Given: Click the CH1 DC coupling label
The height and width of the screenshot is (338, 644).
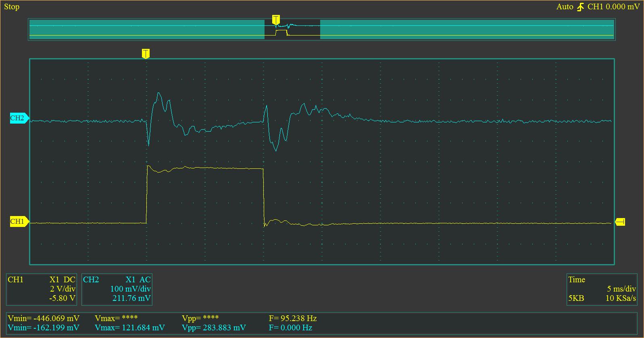Looking at the screenshot, I should click(69, 279).
